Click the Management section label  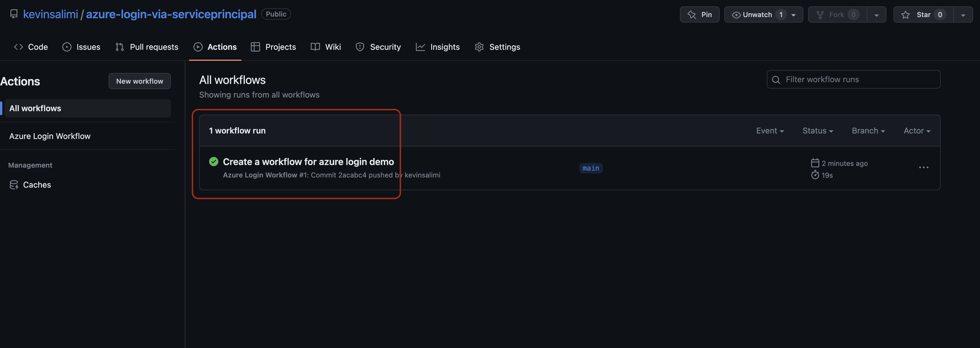30,165
